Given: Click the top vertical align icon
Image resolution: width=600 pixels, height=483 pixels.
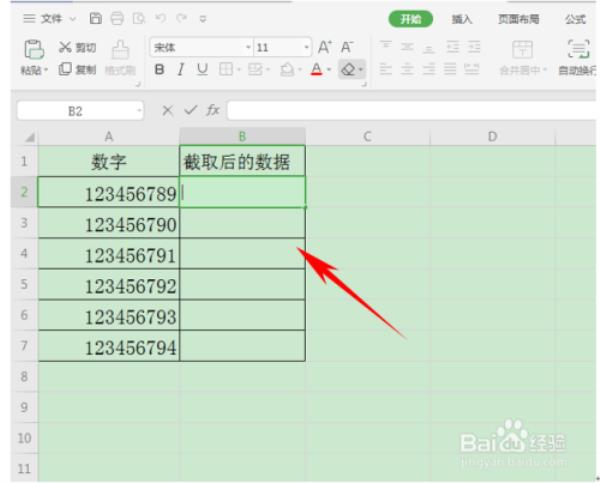Looking at the screenshot, I should click(x=385, y=47).
